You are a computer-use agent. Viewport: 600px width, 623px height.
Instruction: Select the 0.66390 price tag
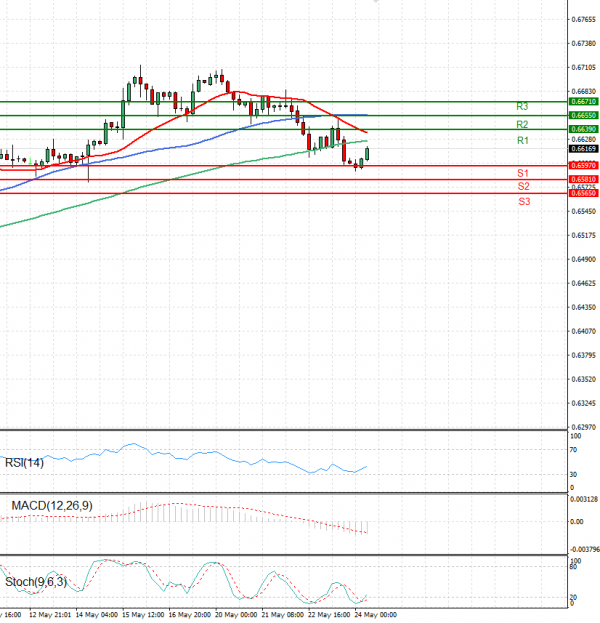(x=583, y=129)
